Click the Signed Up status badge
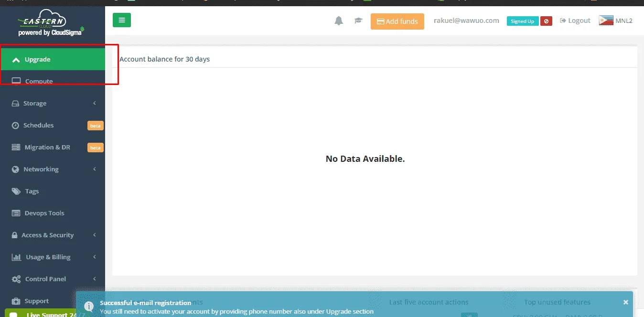 (523, 21)
